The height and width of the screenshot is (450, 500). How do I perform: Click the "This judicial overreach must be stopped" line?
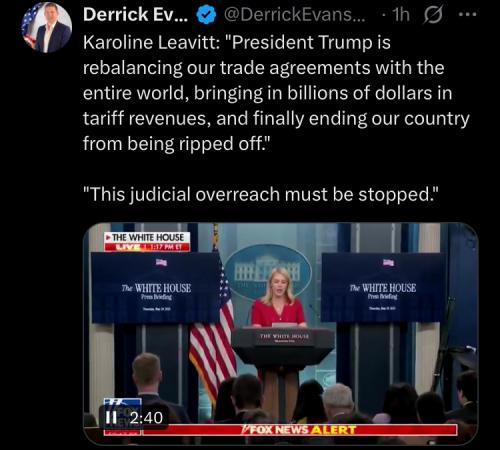[260, 194]
